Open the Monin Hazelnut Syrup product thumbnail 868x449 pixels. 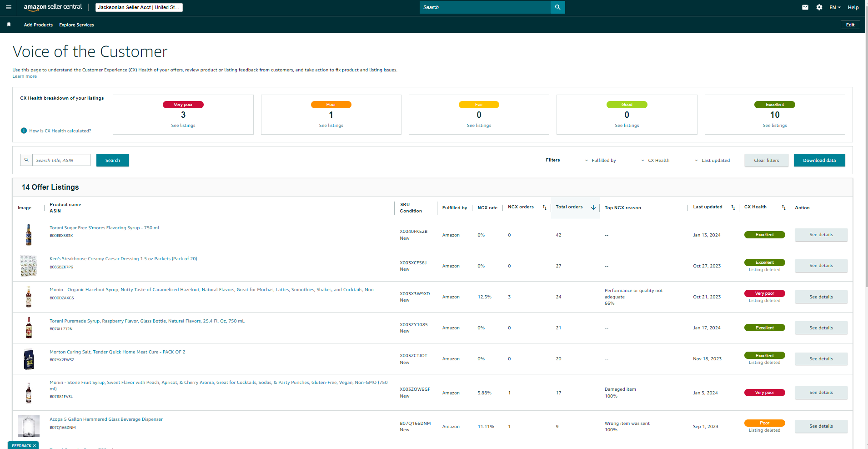tap(29, 297)
